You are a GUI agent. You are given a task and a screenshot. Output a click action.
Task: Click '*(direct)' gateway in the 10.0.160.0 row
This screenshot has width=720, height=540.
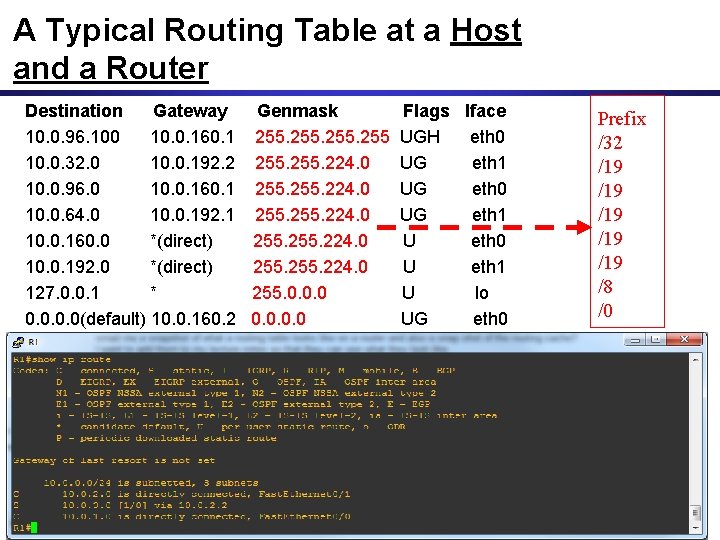pos(182,241)
